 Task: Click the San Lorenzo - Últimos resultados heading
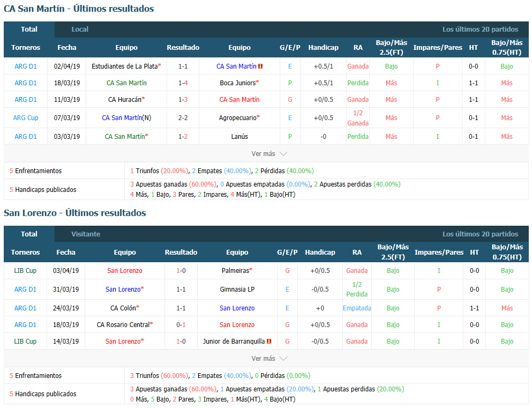pos(75,213)
